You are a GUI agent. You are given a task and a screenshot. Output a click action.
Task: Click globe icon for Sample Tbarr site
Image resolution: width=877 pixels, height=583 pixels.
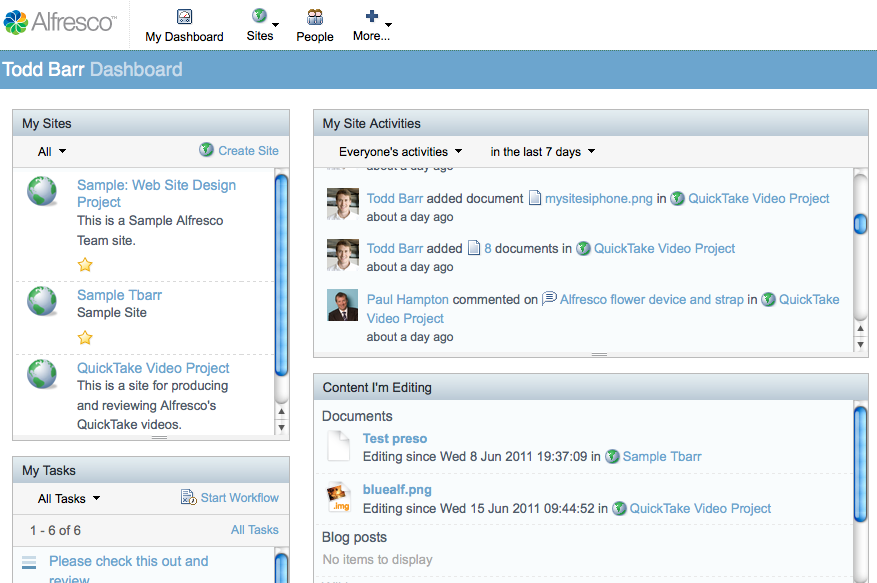coord(42,301)
